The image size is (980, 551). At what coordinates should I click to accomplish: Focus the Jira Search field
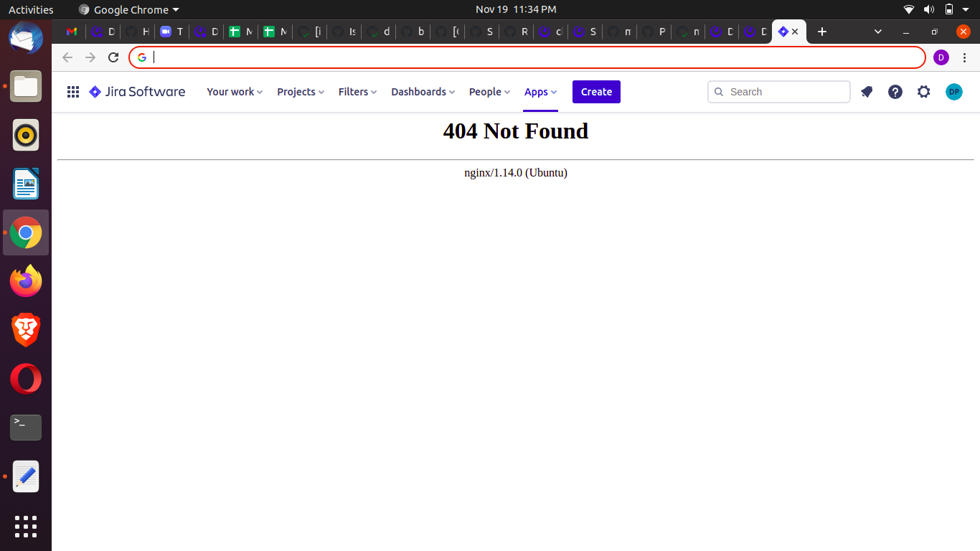point(779,92)
